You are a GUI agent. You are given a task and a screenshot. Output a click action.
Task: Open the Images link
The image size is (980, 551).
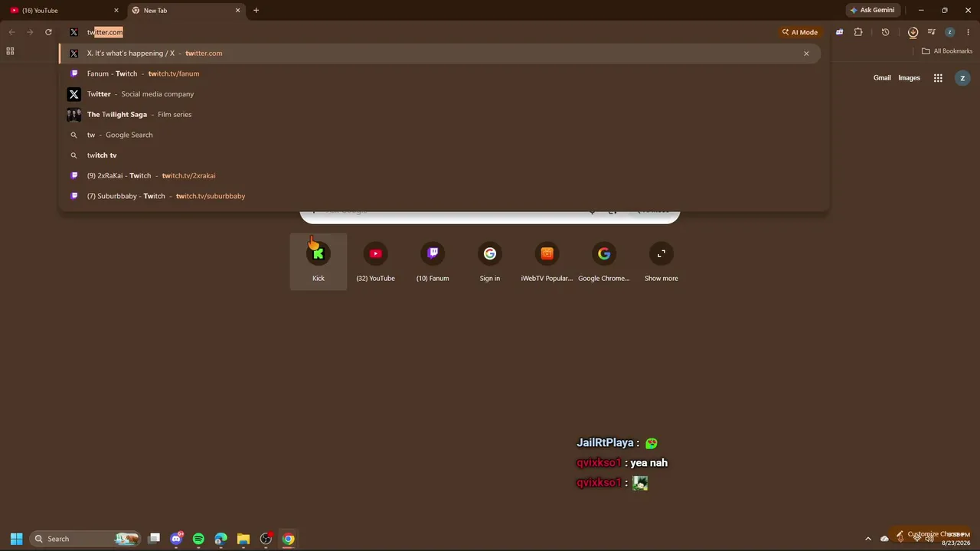[909, 78]
